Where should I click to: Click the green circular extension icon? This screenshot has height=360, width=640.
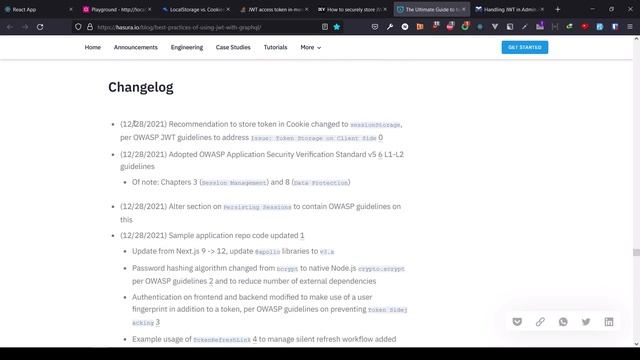point(465,27)
